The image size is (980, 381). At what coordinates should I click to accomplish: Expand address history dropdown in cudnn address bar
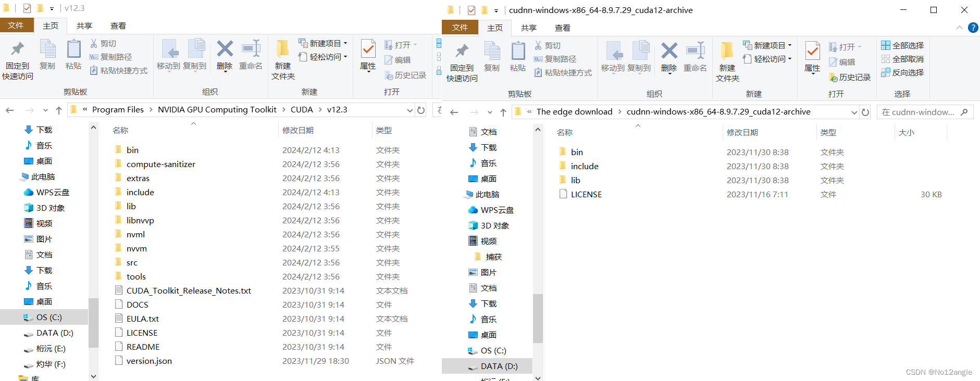(854, 112)
